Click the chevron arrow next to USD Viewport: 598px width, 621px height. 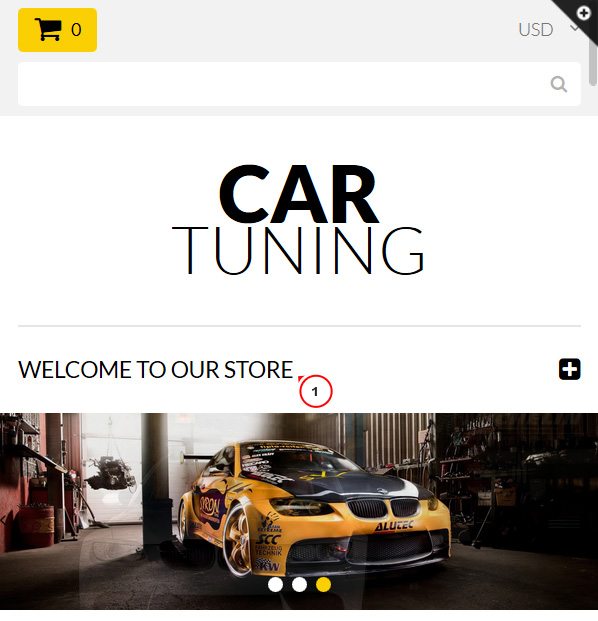[575, 28]
